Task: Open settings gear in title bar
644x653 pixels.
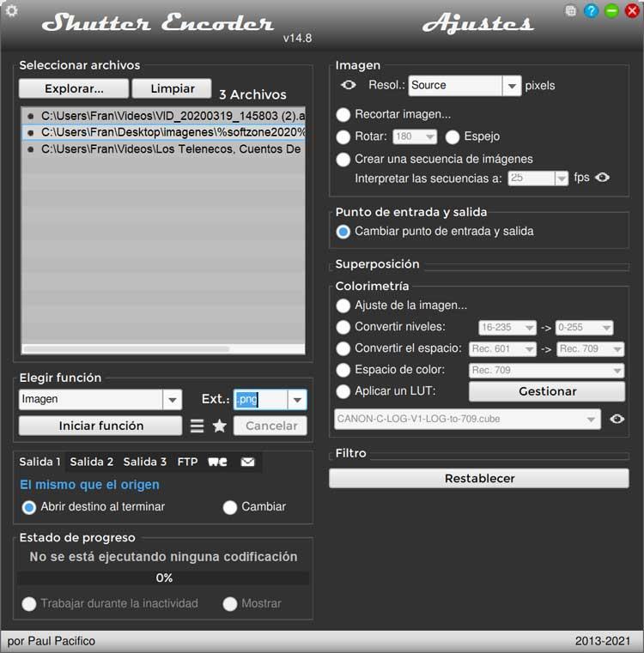Action: 12,10
